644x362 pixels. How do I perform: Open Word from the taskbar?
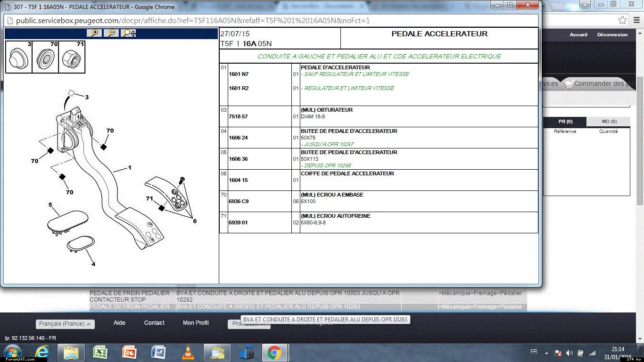tap(159, 352)
